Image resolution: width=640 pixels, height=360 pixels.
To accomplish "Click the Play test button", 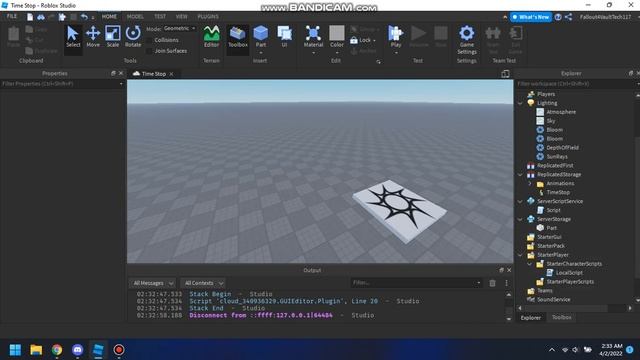I will [396, 36].
